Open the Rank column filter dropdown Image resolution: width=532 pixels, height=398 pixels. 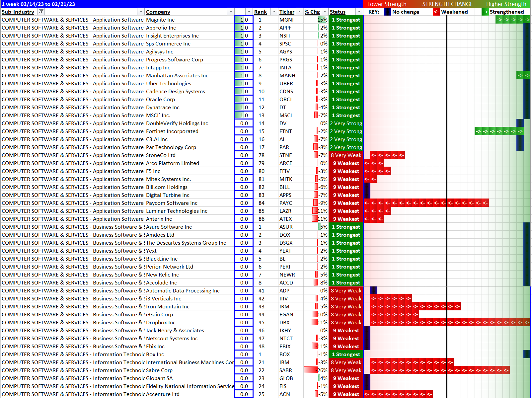[274, 12]
